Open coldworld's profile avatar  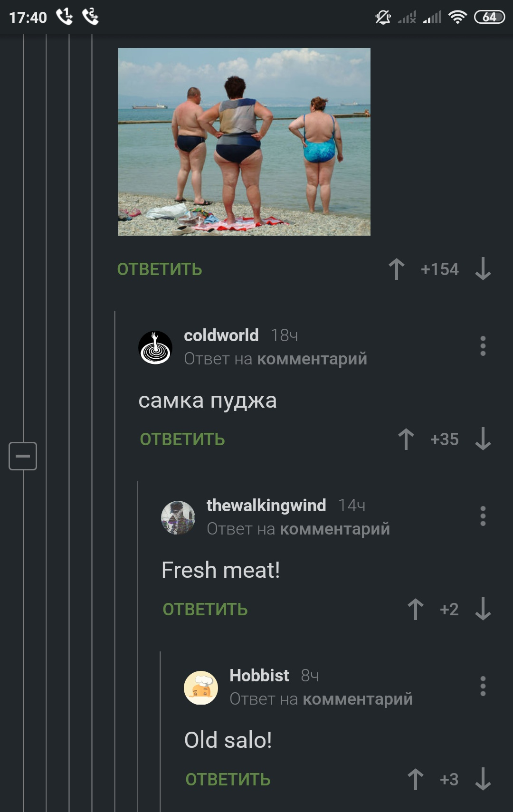click(x=155, y=348)
